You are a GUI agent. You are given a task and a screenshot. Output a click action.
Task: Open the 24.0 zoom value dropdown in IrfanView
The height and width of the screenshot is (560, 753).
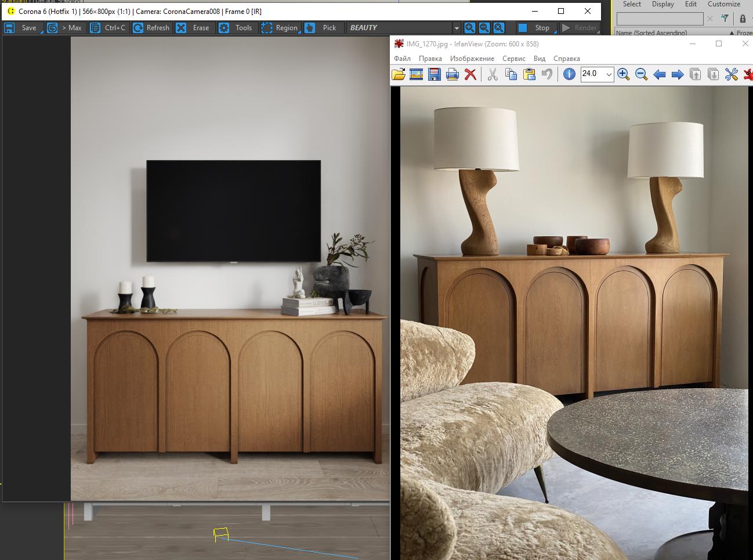point(609,74)
